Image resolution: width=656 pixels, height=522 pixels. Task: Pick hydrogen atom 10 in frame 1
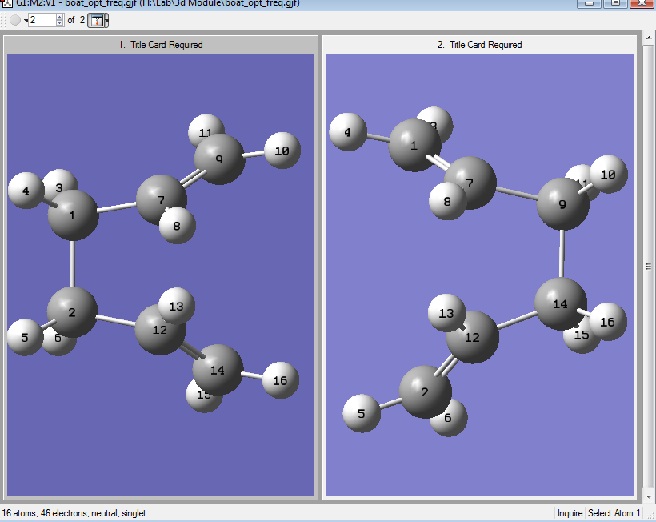click(x=282, y=150)
